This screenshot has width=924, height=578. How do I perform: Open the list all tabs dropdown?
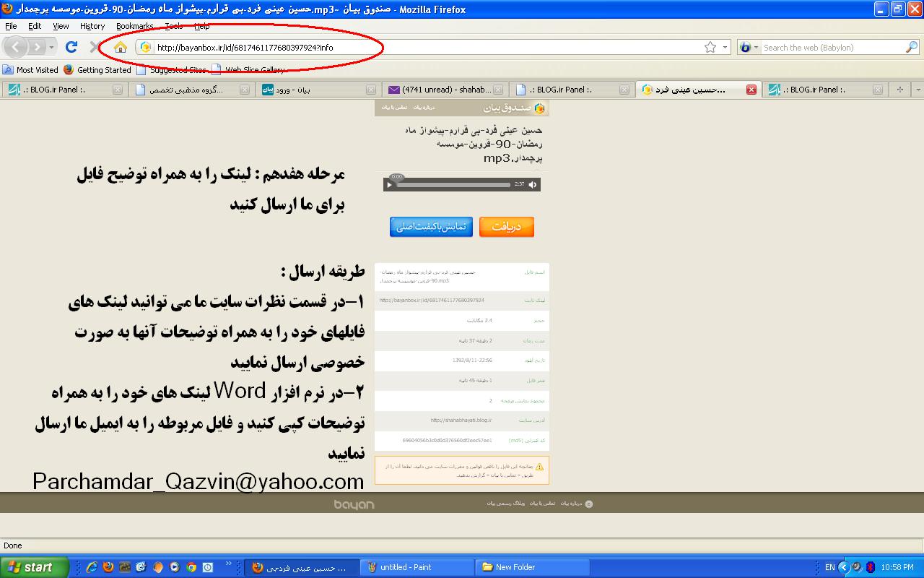(x=918, y=90)
